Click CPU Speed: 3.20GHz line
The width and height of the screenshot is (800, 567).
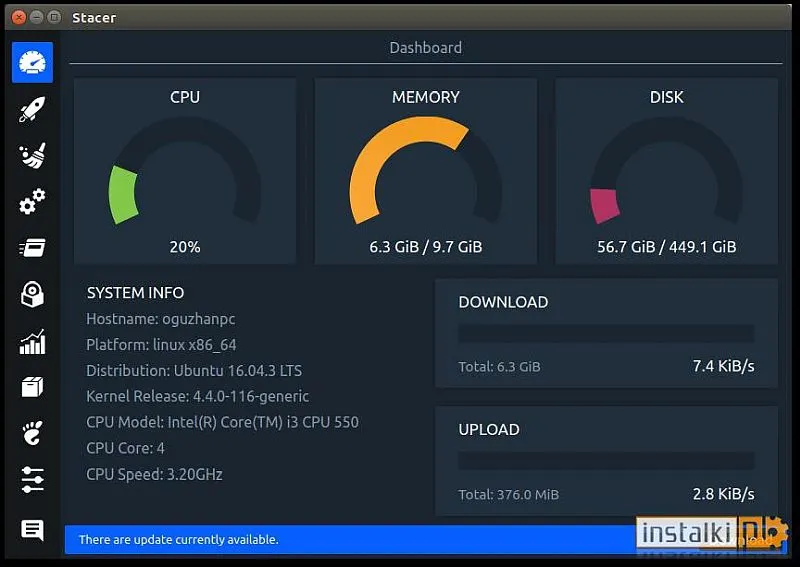(154, 475)
